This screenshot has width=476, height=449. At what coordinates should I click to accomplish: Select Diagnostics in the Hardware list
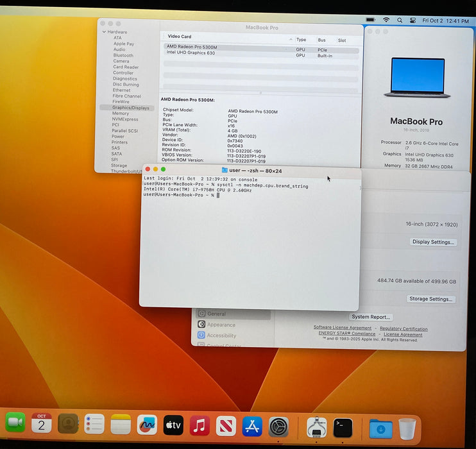click(124, 78)
